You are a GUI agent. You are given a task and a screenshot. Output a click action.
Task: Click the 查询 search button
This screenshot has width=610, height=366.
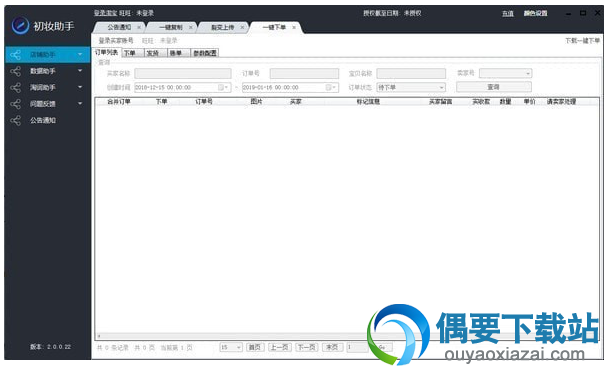click(x=493, y=87)
